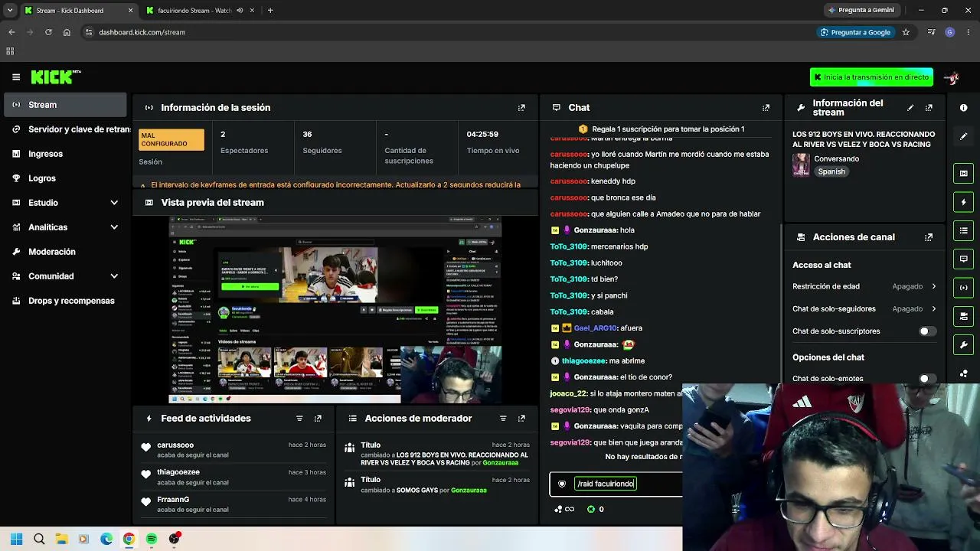
Task: Open File Explorer from the taskbar
Action: [61, 539]
